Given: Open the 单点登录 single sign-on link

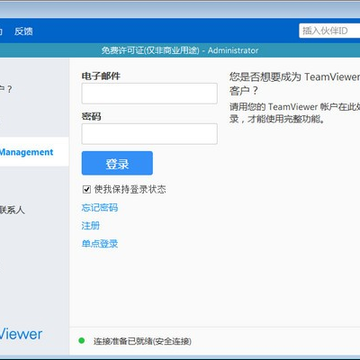Looking at the screenshot, I should [x=99, y=244].
